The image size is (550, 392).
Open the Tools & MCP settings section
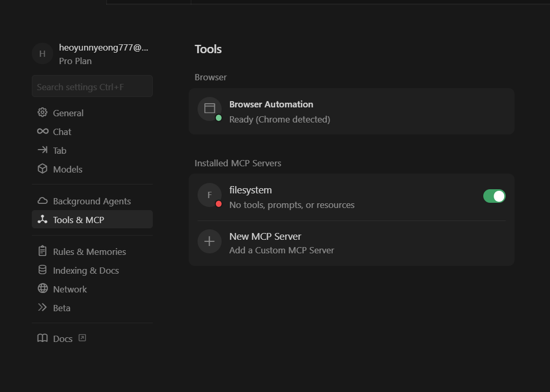(x=79, y=220)
